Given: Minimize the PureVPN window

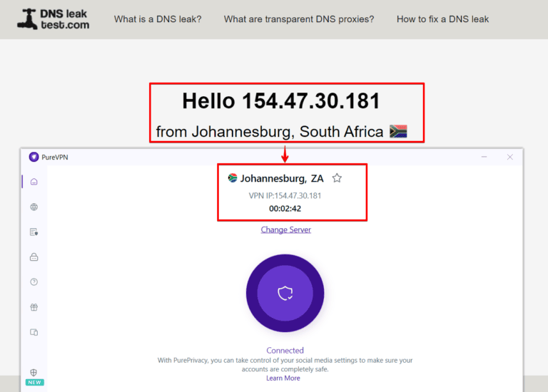Looking at the screenshot, I should [484, 157].
